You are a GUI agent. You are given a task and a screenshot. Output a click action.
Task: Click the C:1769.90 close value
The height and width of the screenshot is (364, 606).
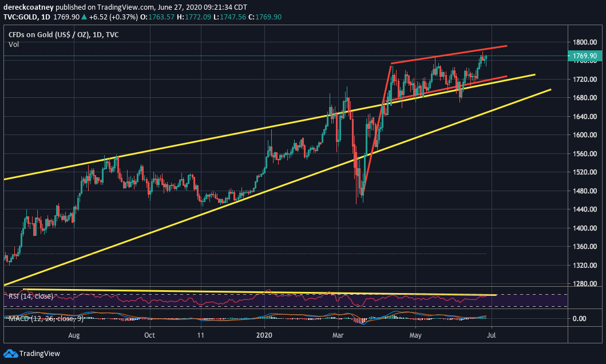(265, 17)
